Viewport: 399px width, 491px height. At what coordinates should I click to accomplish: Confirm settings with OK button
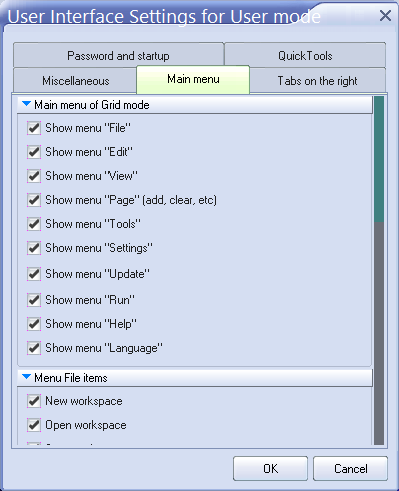270,468
